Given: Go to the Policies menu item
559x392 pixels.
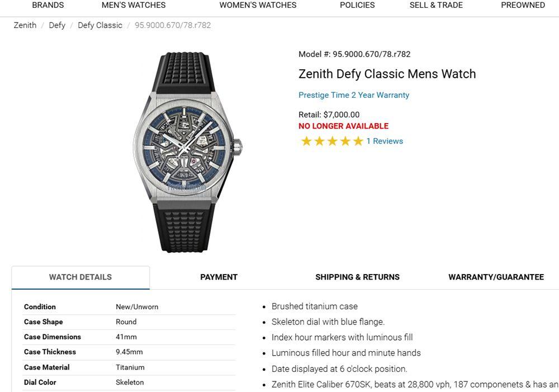Looking at the screenshot, I should (x=357, y=5).
